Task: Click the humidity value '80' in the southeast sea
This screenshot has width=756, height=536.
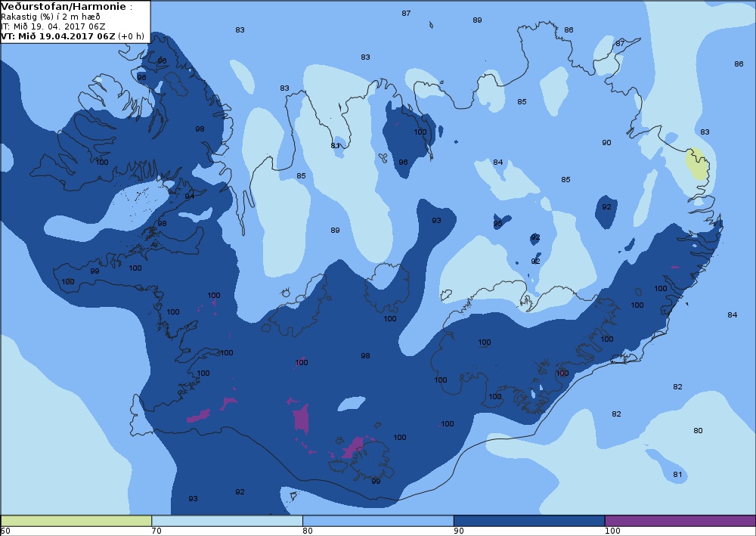Action: [698, 430]
